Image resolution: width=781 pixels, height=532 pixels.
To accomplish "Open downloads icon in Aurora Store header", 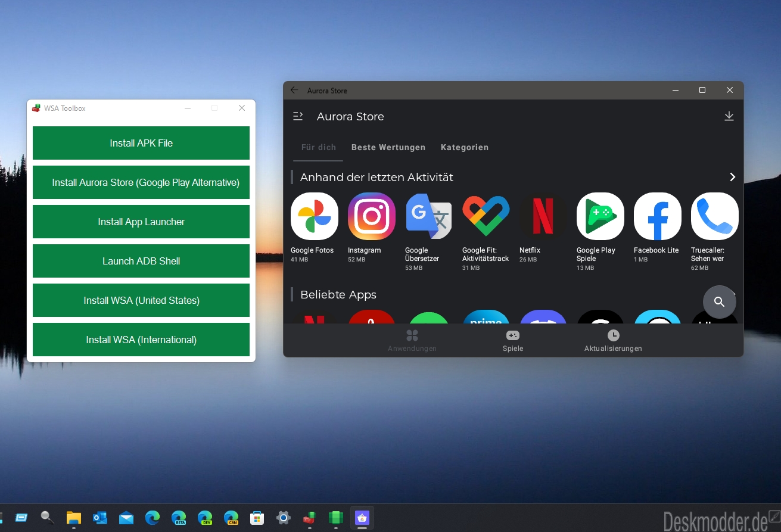I will click(729, 116).
